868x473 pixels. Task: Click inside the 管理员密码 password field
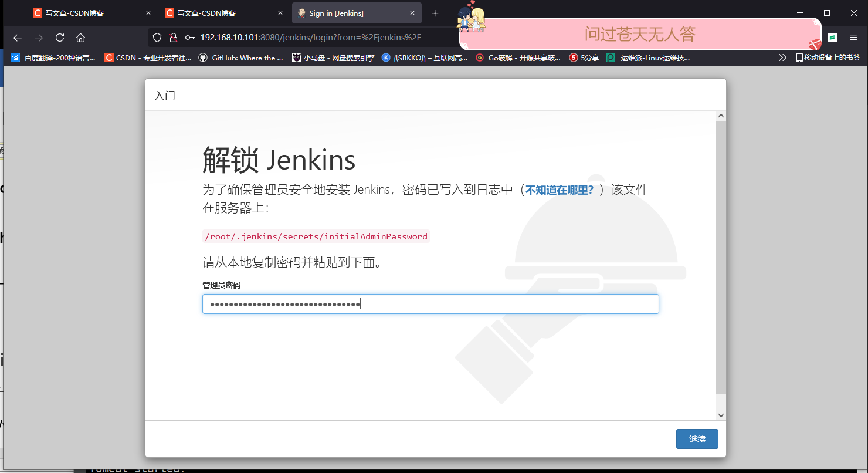pos(430,304)
